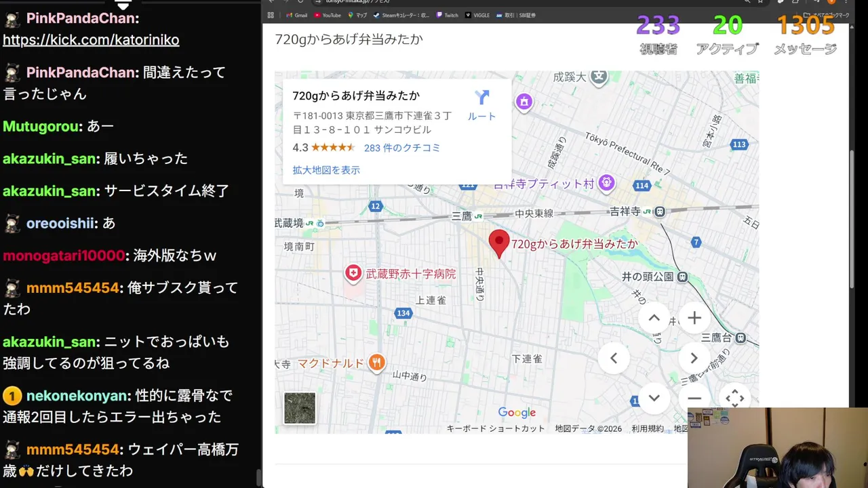Zoom out the map with minus
The width and height of the screenshot is (868, 488).
point(694,398)
